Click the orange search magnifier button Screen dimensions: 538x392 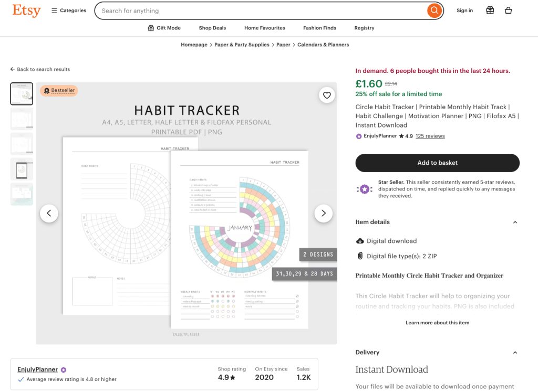click(434, 10)
